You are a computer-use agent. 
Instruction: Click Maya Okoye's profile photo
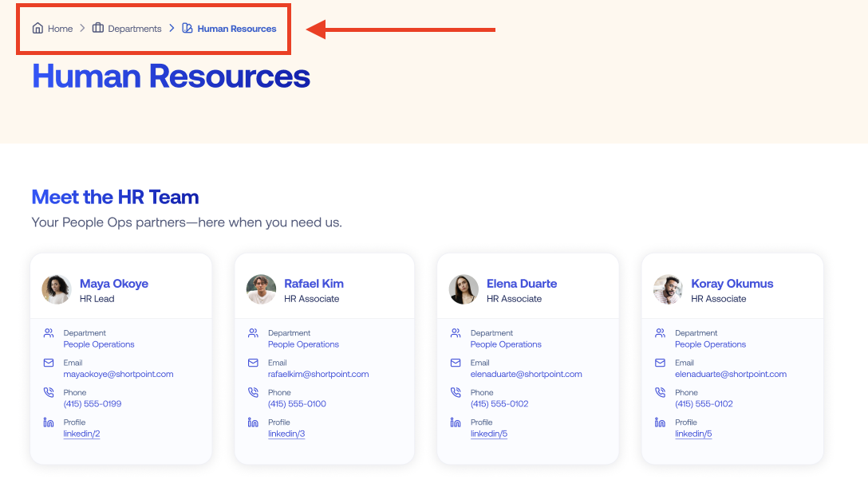(x=57, y=289)
